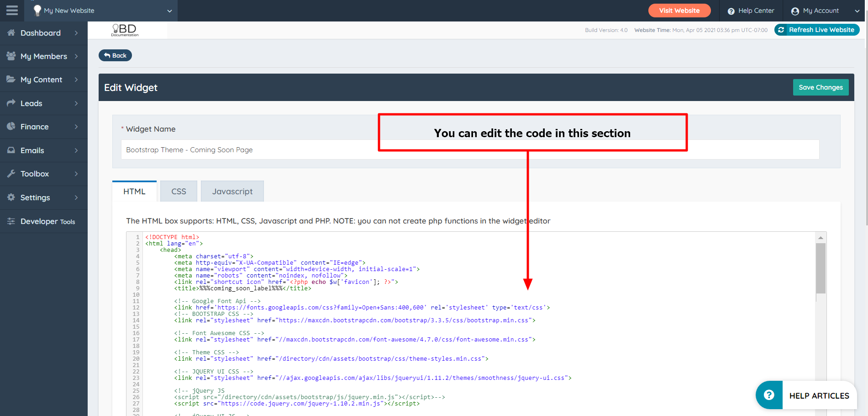Switch to the HTML tab
Screen dimensions: 868x416
(134, 191)
